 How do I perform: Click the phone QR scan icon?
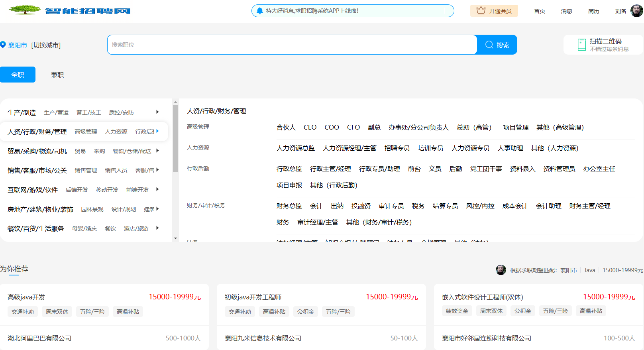[581, 45]
